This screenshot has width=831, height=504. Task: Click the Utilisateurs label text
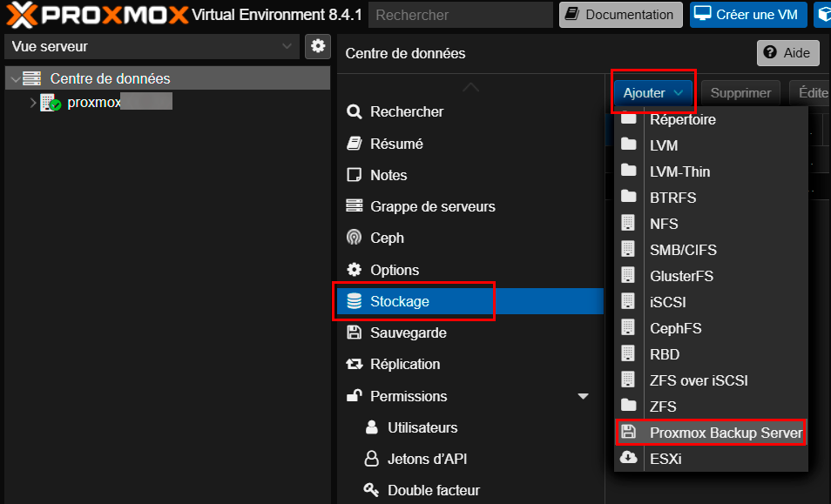click(x=422, y=427)
